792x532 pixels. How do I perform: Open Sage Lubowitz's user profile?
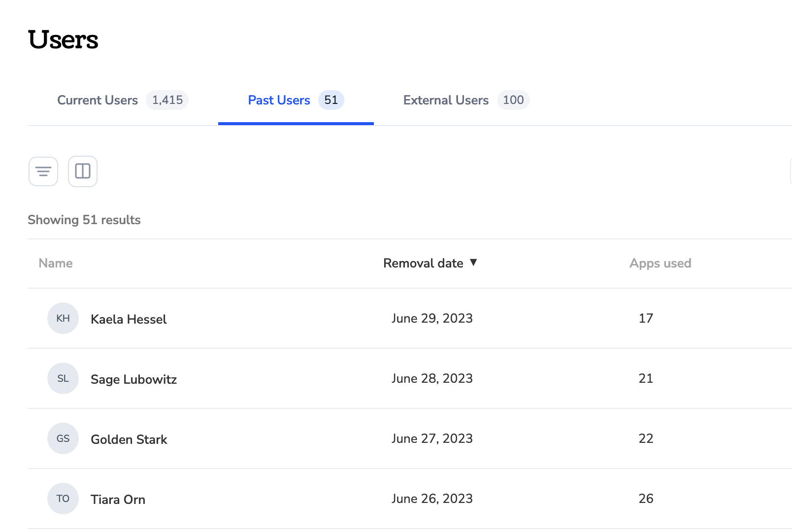click(133, 379)
